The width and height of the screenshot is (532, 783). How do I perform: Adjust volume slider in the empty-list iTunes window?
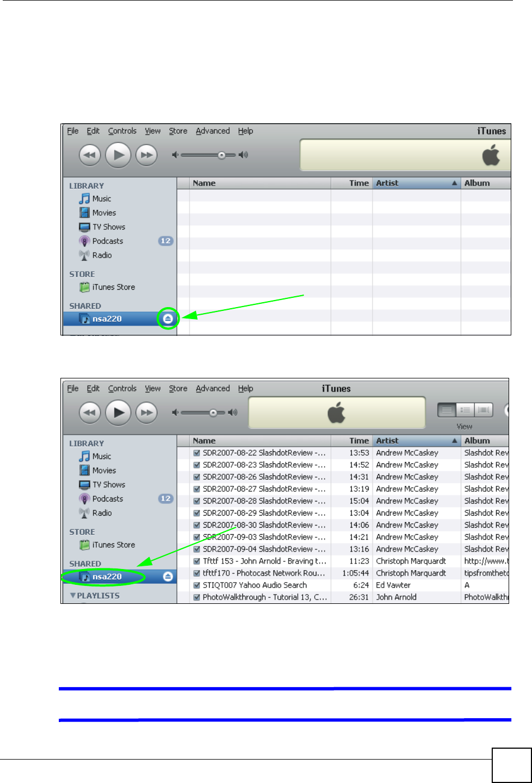tap(222, 155)
